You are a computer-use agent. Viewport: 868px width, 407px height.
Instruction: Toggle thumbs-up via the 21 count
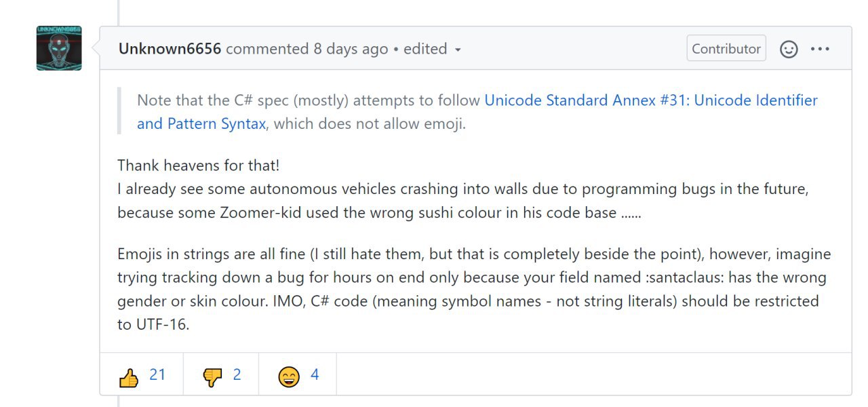point(157,374)
